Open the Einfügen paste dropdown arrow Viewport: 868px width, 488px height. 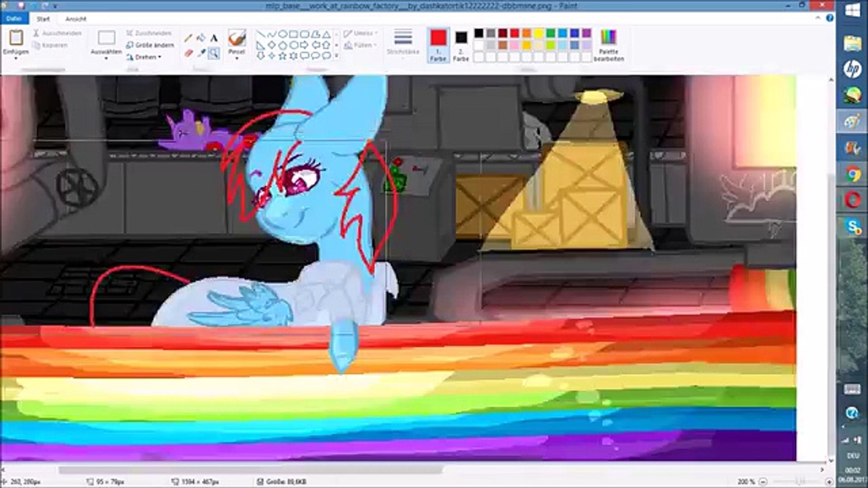tap(16, 58)
